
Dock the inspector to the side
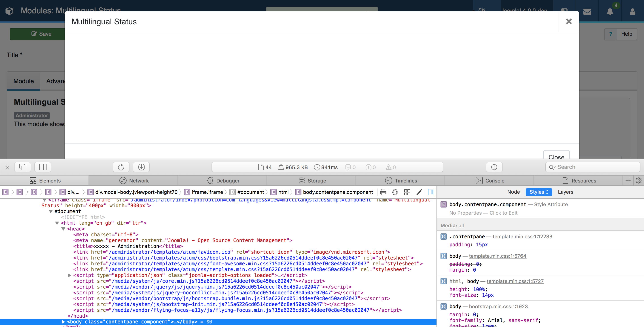[43, 167]
